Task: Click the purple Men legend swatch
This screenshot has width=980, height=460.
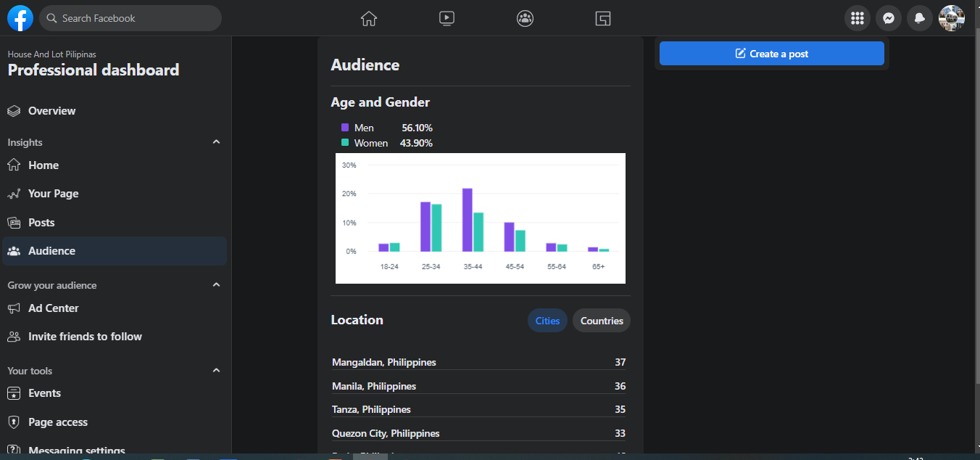Action: pyautogui.click(x=345, y=128)
